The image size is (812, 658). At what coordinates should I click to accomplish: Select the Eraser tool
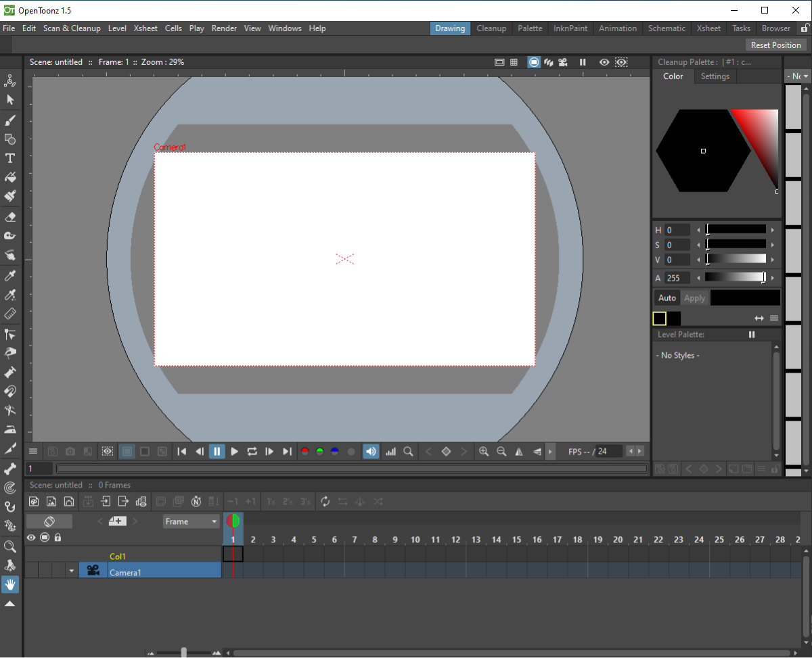tap(10, 217)
